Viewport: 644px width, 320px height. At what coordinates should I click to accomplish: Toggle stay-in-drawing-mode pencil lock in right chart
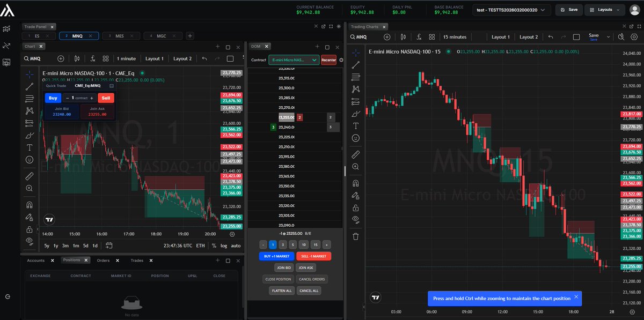click(355, 195)
